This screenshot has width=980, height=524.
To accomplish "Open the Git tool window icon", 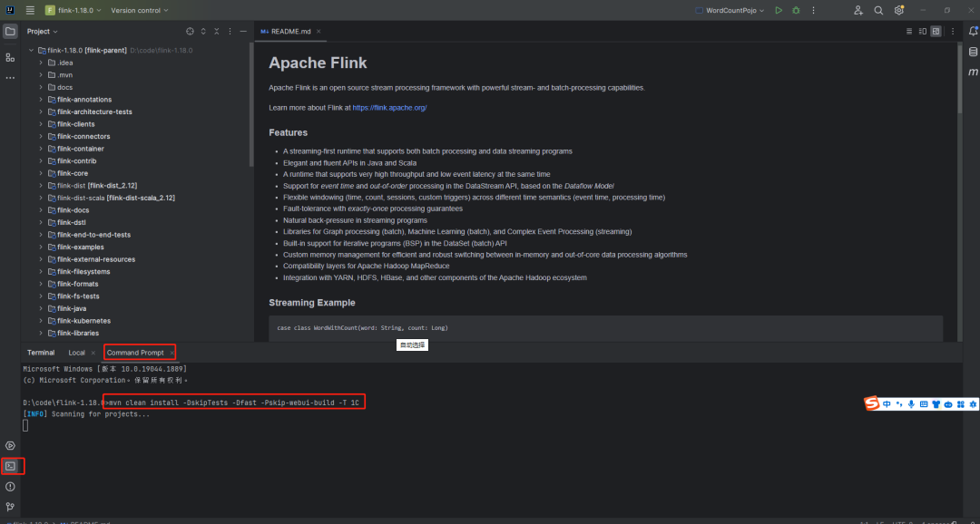I will [10, 507].
